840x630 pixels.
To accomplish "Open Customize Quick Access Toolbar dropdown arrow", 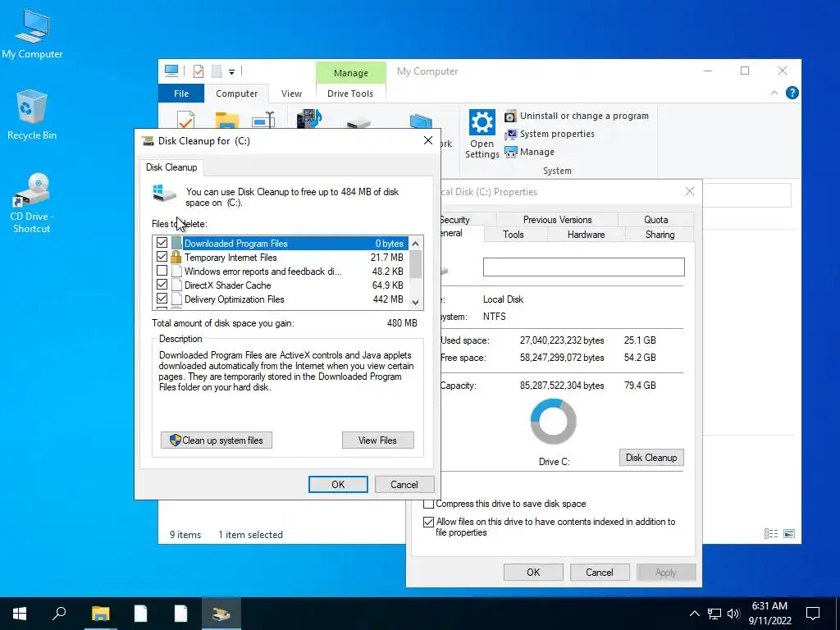I will 232,71.
